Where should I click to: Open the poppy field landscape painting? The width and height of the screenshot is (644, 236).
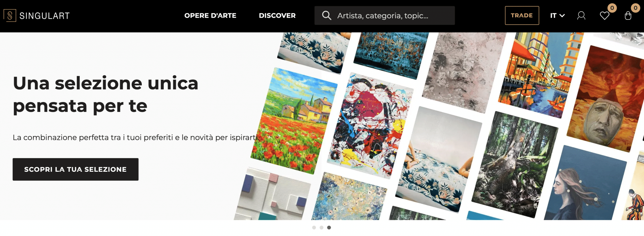[294, 121]
